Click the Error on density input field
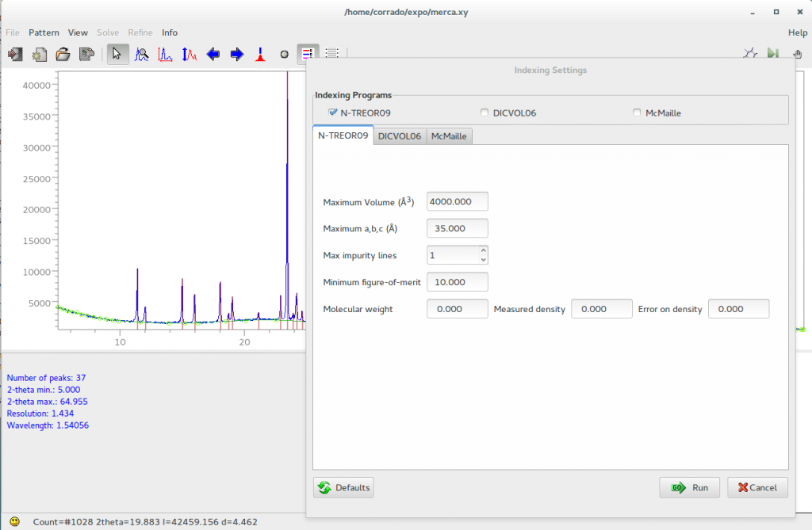This screenshot has width=812, height=530. (738, 309)
